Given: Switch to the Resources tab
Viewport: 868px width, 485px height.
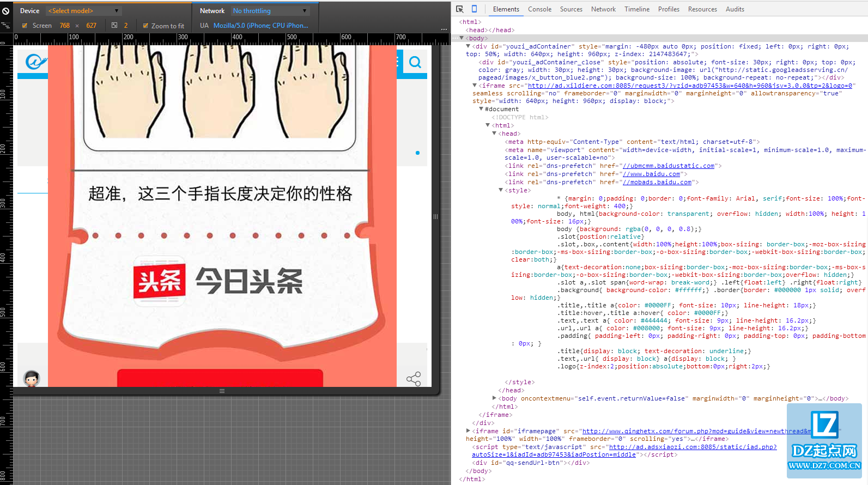Looking at the screenshot, I should (x=702, y=9).
